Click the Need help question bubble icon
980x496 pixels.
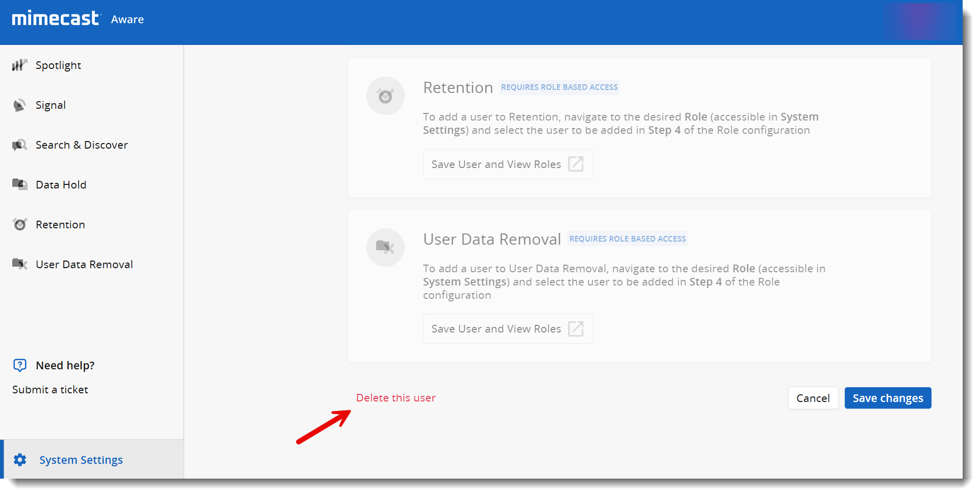[19, 365]
